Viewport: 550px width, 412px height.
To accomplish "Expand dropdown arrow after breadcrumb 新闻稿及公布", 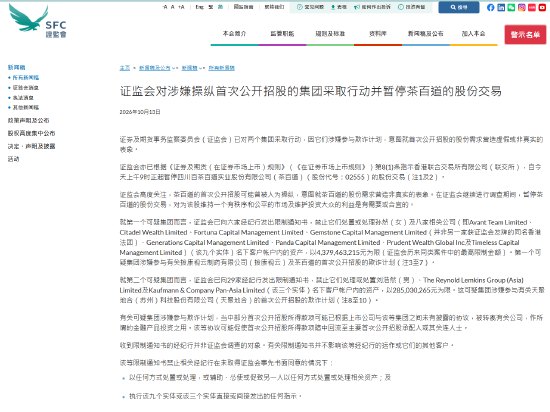I will tap(173, 68).
